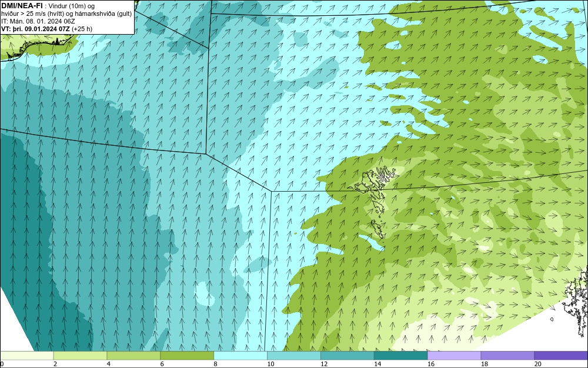Click the legend tick label '20'

(x=538, y=364)
